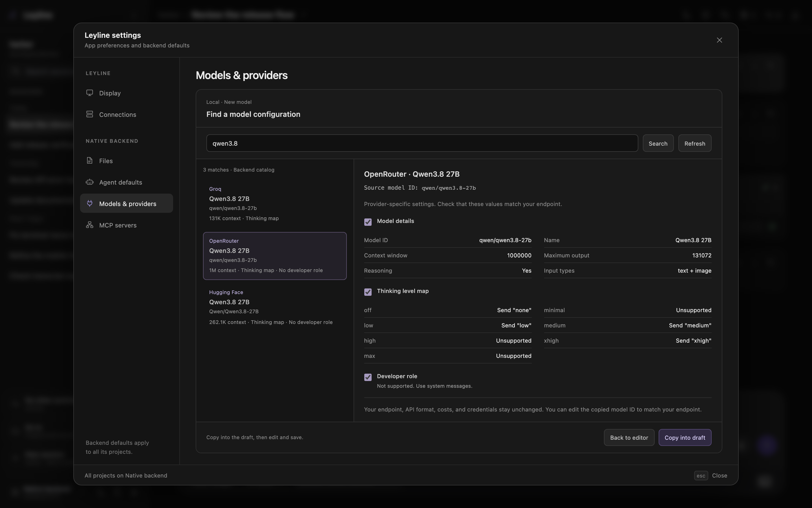Uncheck the Model details checkbox
The height and width of the screenshot is (508, 812).
pyautogui.click(x=368, y=222)
